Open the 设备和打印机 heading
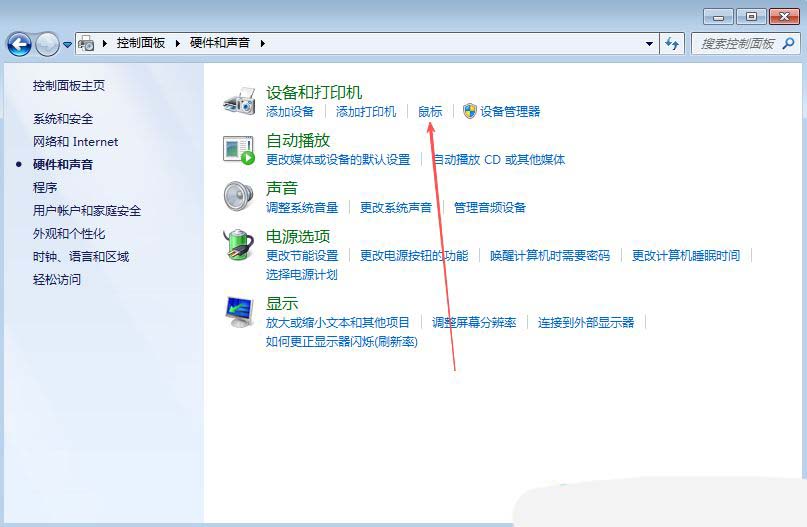This screenshot has height=527, width=807. coord(314,93)
